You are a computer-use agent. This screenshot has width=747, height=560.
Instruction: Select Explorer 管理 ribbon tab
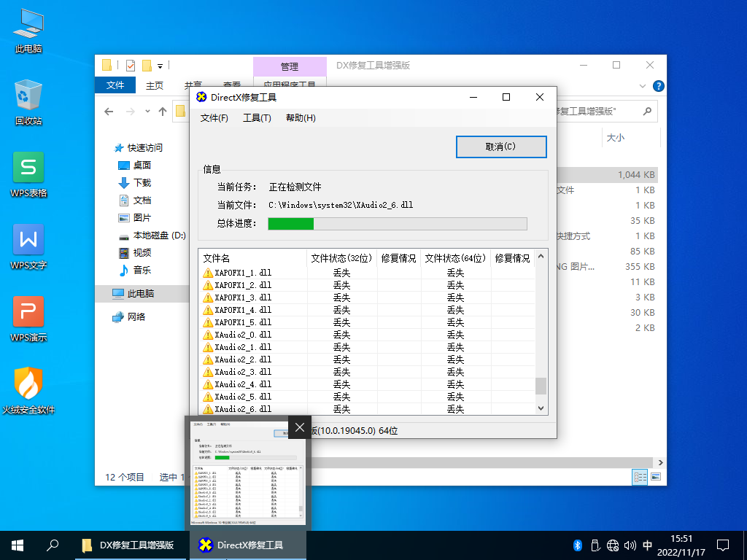[x=290, y=66]
